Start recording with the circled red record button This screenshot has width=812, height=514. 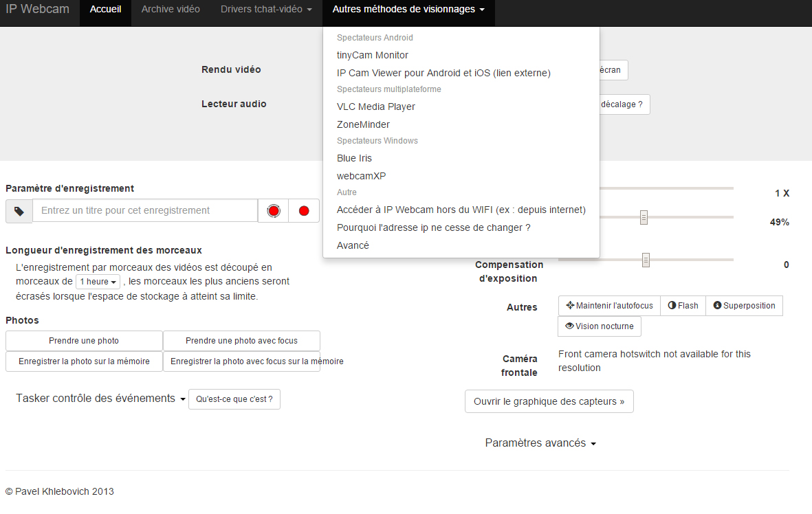click(x=274, y=211)
